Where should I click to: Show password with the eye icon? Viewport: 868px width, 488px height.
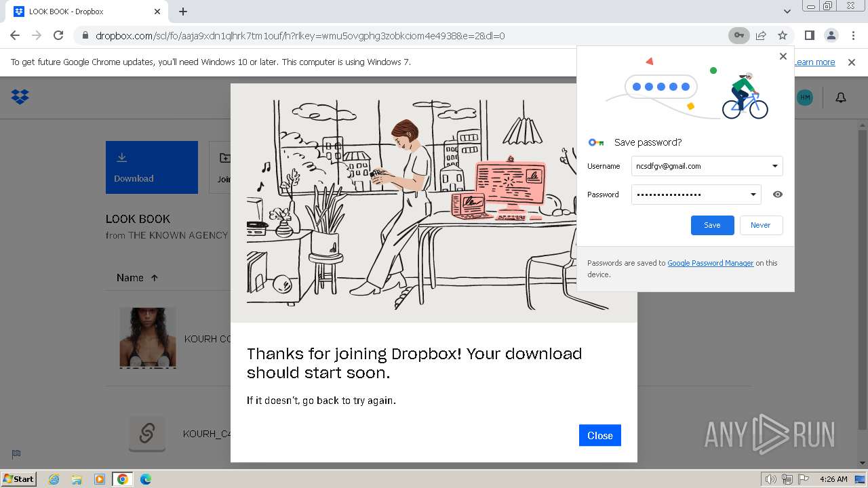click(778, 195)
